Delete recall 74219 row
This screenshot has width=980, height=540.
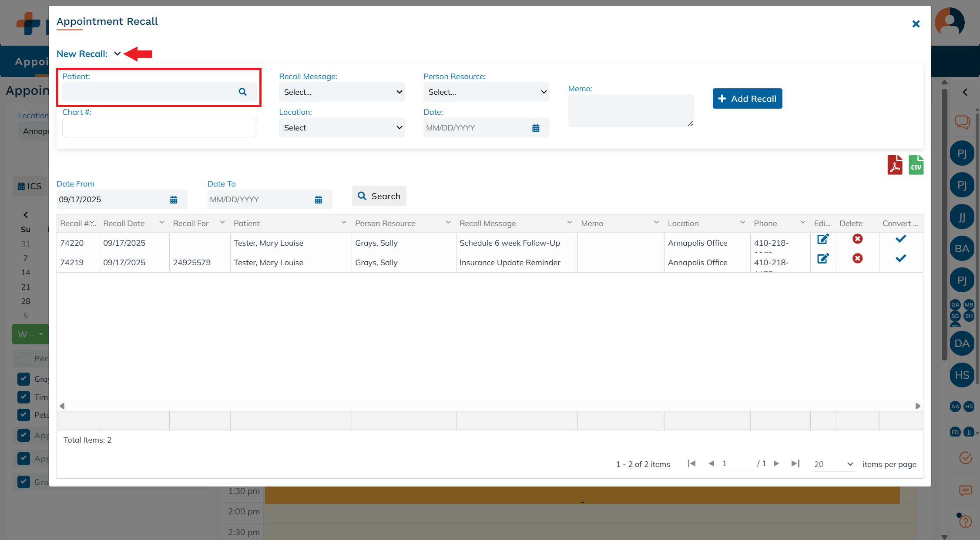coord(857,259)
